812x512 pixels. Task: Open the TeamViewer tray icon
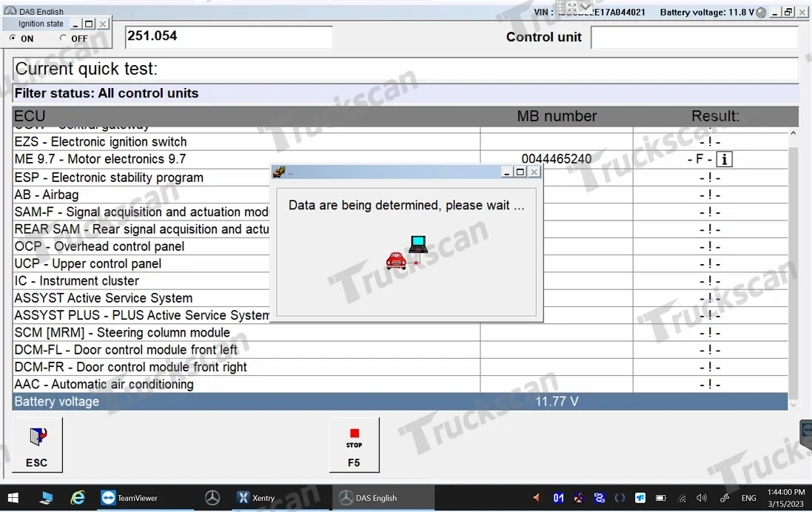point(640,498)
